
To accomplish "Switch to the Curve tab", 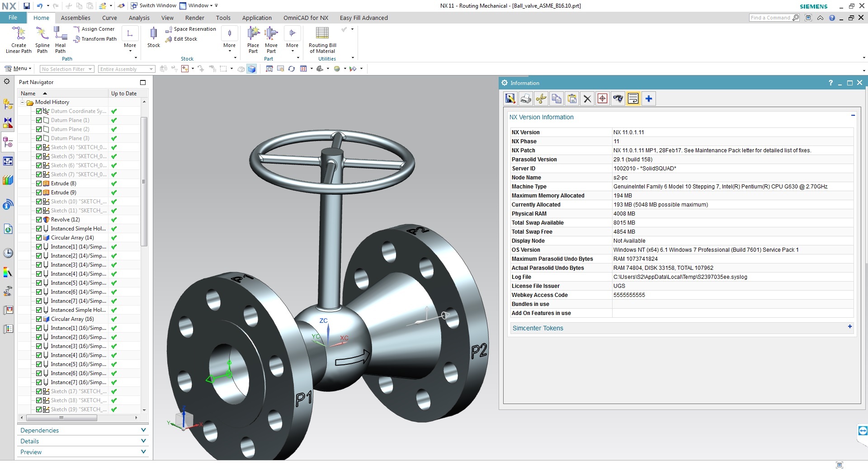I will (x=109, y=18).
